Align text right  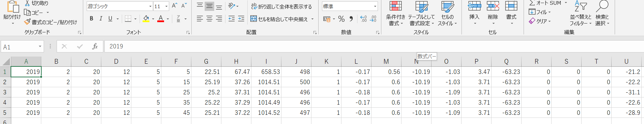[x=219, y=19]
